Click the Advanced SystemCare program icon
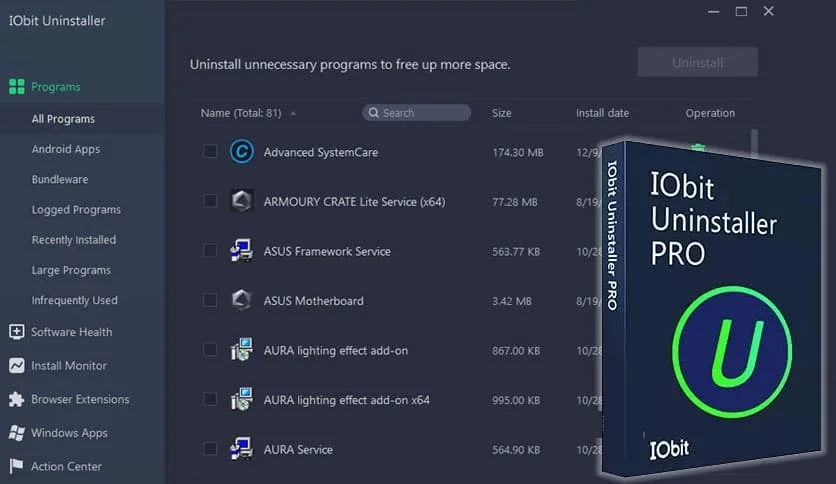836x484 pixels. pos(242,151)
